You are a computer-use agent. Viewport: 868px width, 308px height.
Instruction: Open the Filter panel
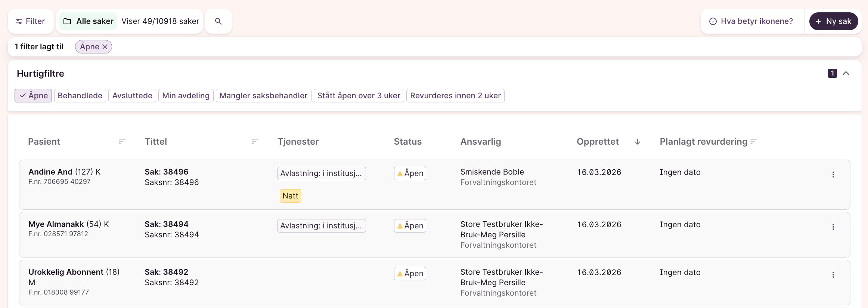pos(30,21)
